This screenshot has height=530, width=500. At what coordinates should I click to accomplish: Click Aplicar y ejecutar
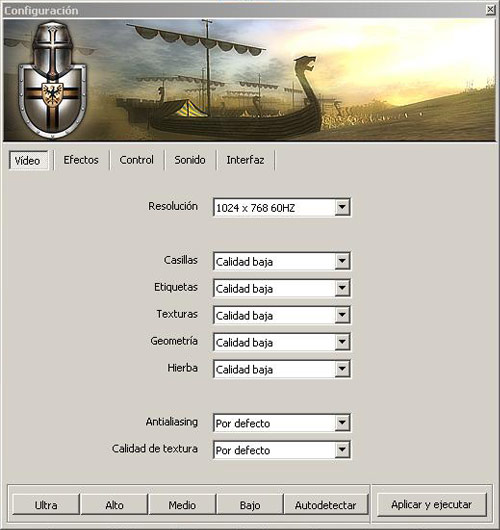point(431,504)
